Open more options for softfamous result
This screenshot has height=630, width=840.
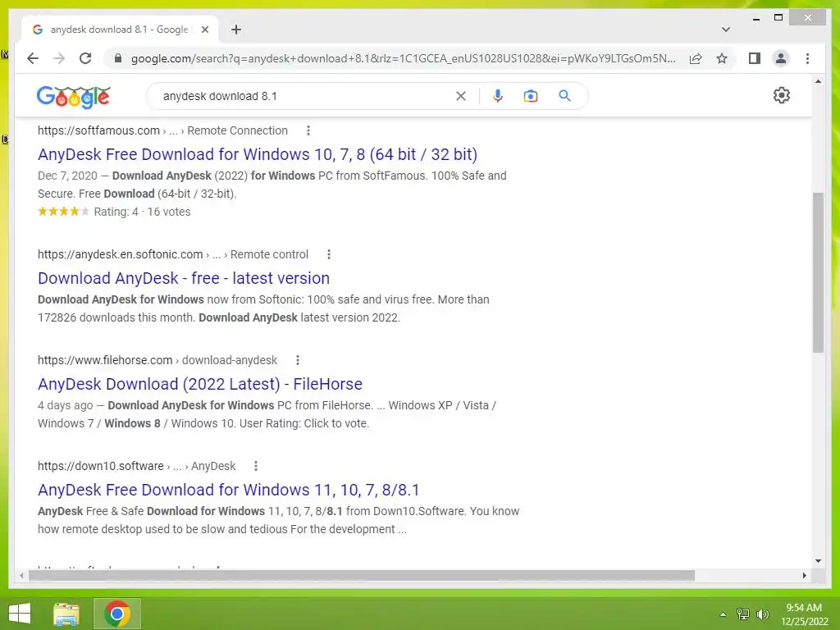[x=308, y=130]
